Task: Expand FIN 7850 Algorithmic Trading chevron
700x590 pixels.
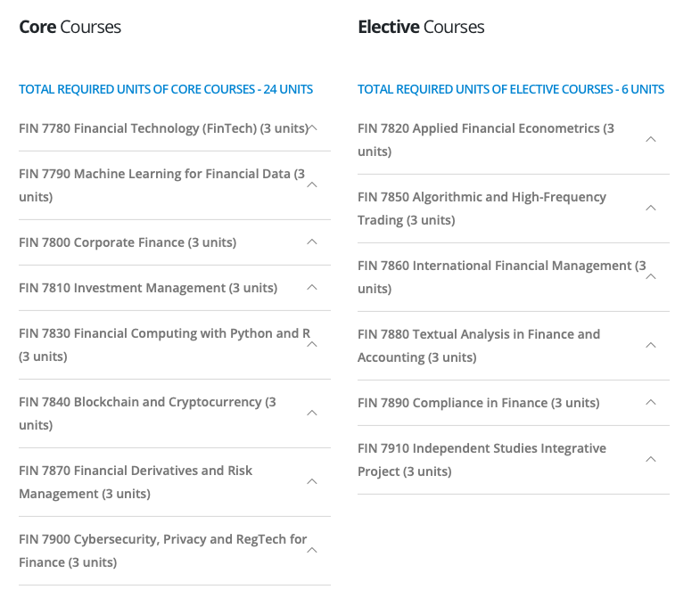Action: pyautogui.click(x=651, y=209)
